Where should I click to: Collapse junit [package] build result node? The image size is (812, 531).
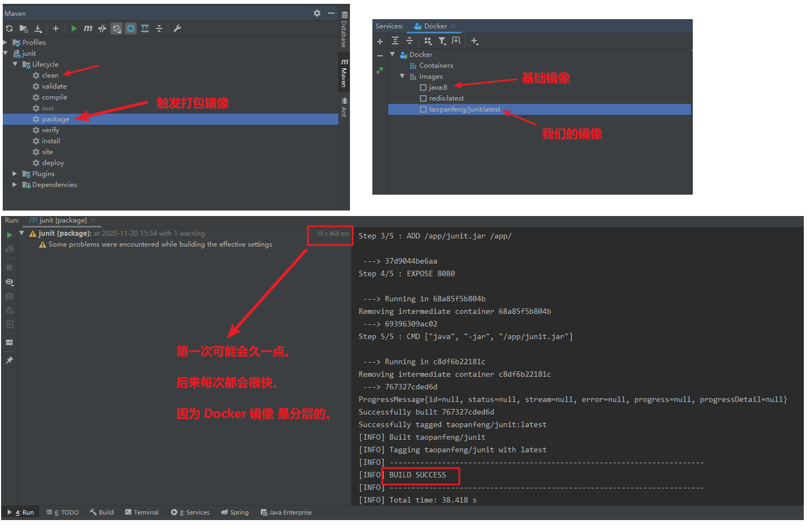(x=21, y=233)
